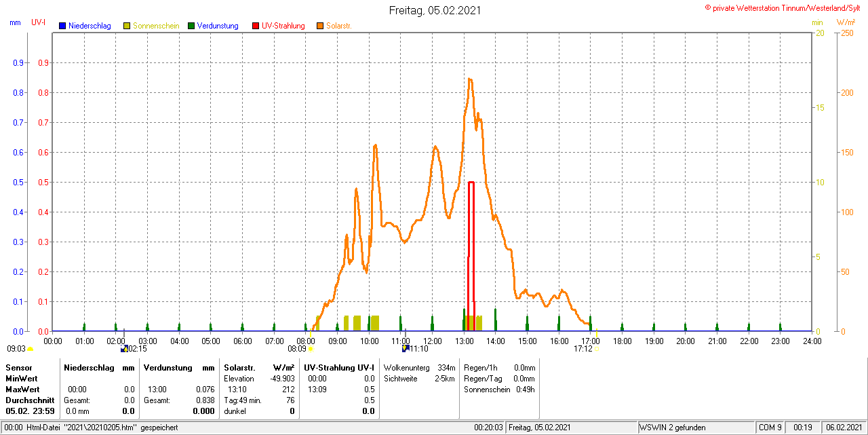Click the Verdunstung max value 0.076
The height and width of the screenshot is (435, 868).
pos(205,390)
